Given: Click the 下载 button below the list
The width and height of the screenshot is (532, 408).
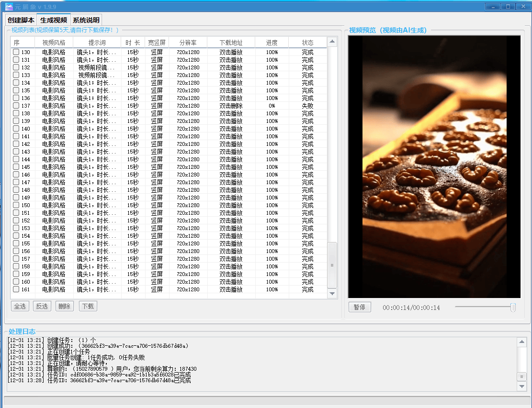Looking at the screenshot, I should coord(88,306).
